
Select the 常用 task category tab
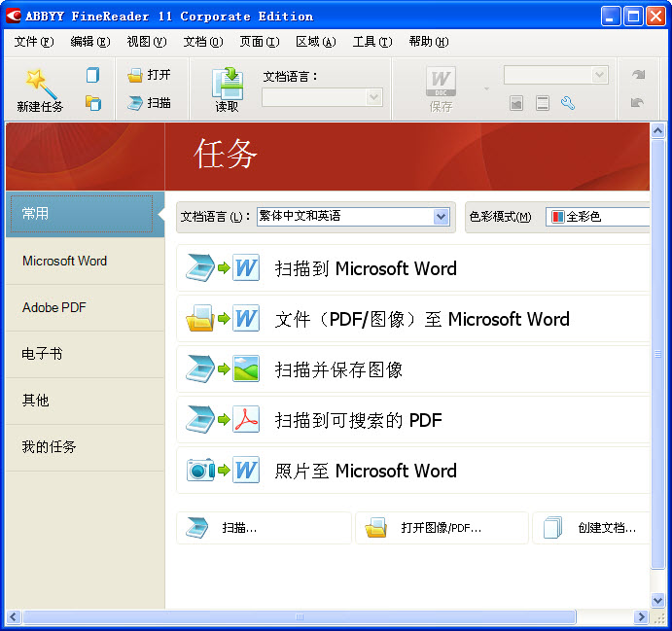pyautogui.click(x=85, y=214)
